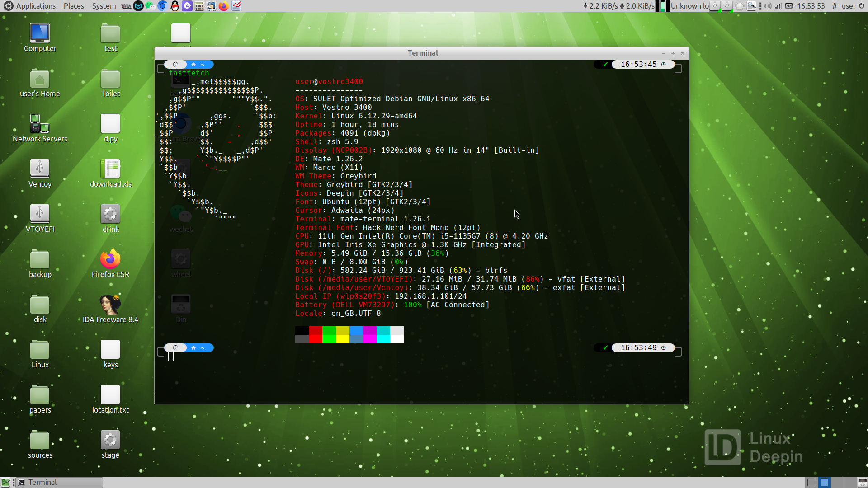Open the network signal indicator
This screenshot has height=488, width=868.
778,6
